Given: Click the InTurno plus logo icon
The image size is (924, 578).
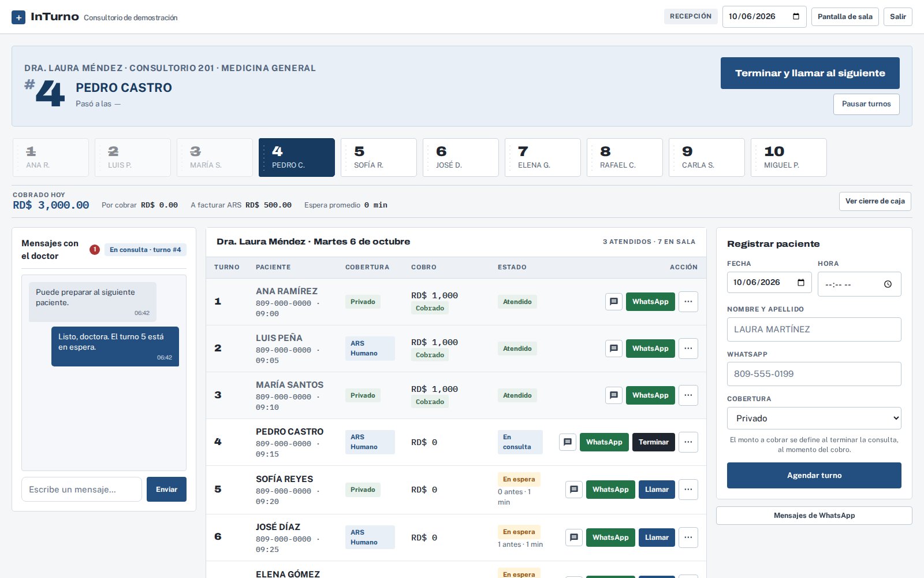Looking at the screenshot, I should (18, 17).
